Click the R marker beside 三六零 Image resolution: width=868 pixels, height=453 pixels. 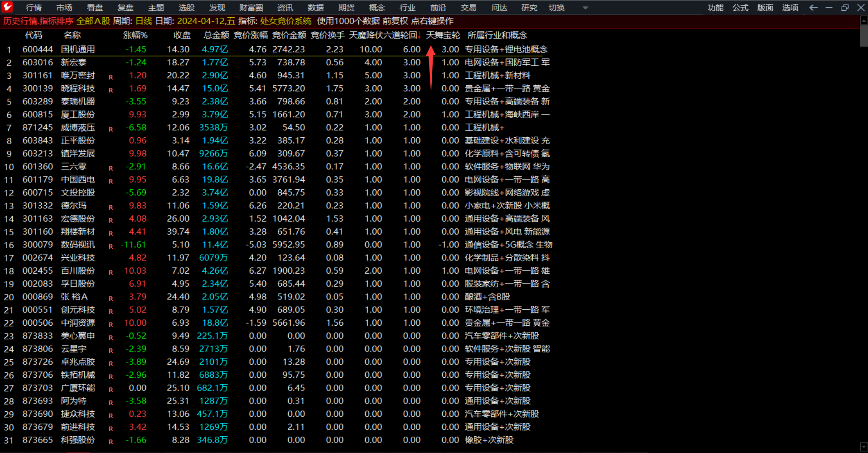pos(111,169)
